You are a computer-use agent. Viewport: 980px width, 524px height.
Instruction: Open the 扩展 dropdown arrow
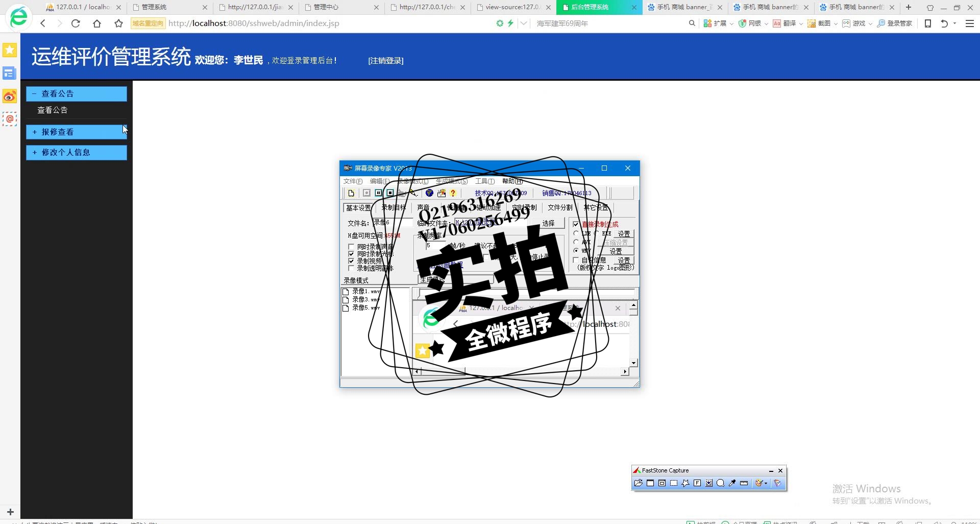click(731, 24)
